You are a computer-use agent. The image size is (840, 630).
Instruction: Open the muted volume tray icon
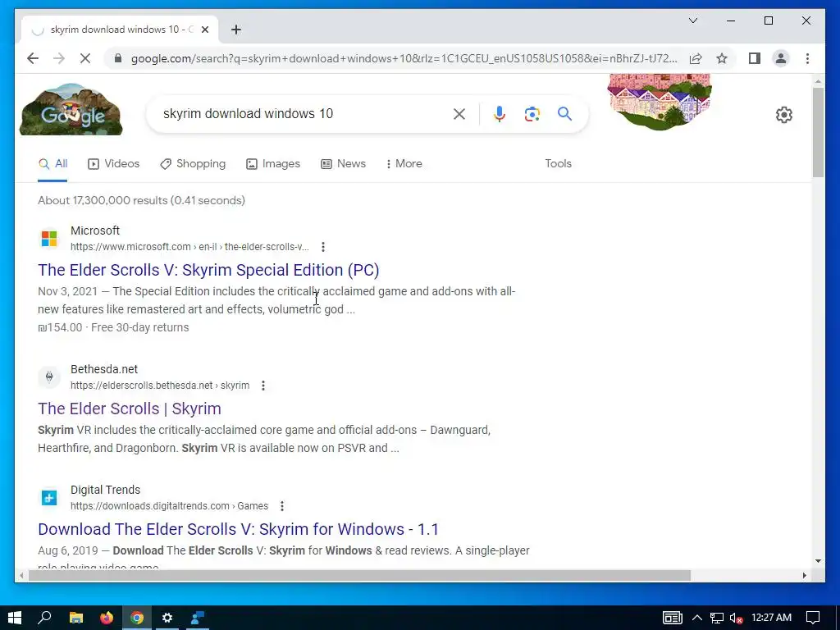(736, 618)
